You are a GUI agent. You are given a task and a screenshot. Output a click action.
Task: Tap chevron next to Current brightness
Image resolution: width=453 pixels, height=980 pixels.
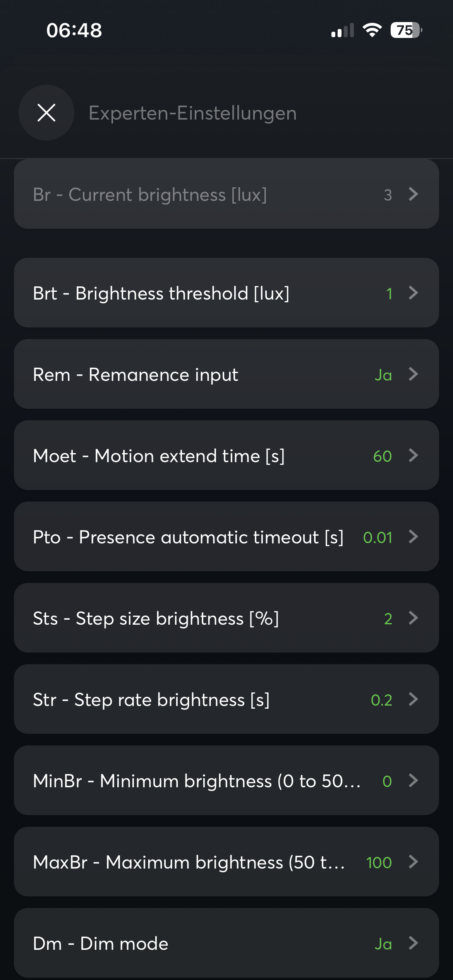[x=413, y=194]
